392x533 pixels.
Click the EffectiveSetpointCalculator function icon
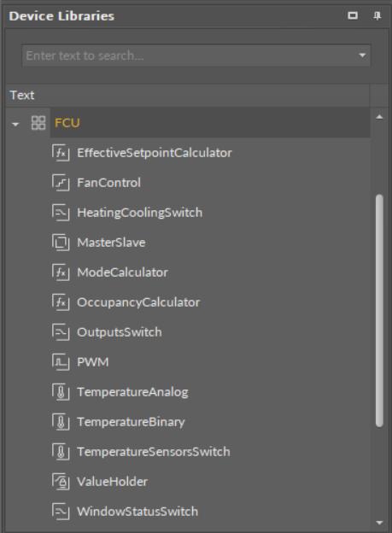(x=61, y=153)
